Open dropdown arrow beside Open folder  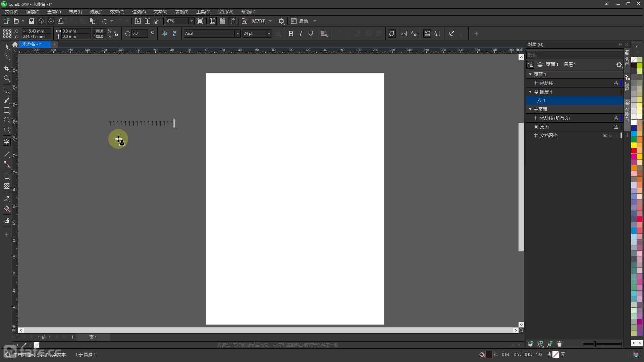click(23, 21)
